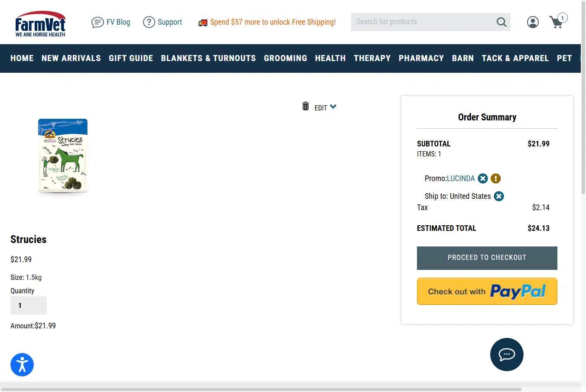
Task: Open the PET menu
Action: [564, 58]
